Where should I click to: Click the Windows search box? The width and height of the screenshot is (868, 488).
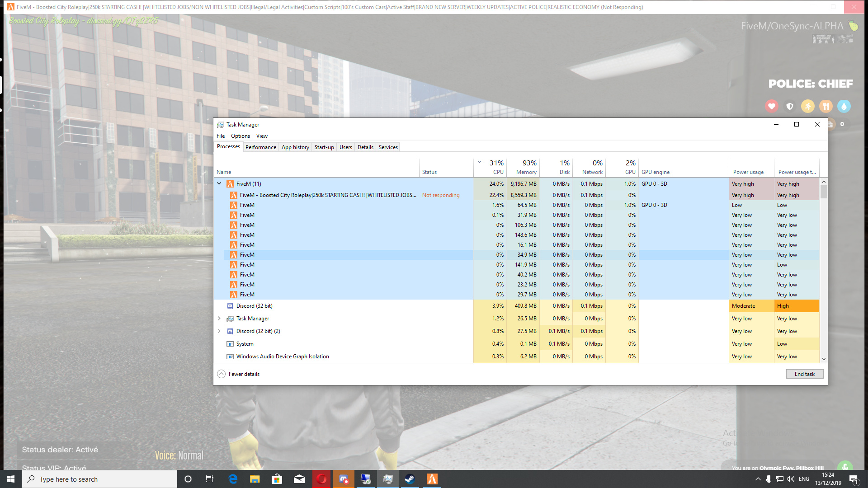coord(99,479)
